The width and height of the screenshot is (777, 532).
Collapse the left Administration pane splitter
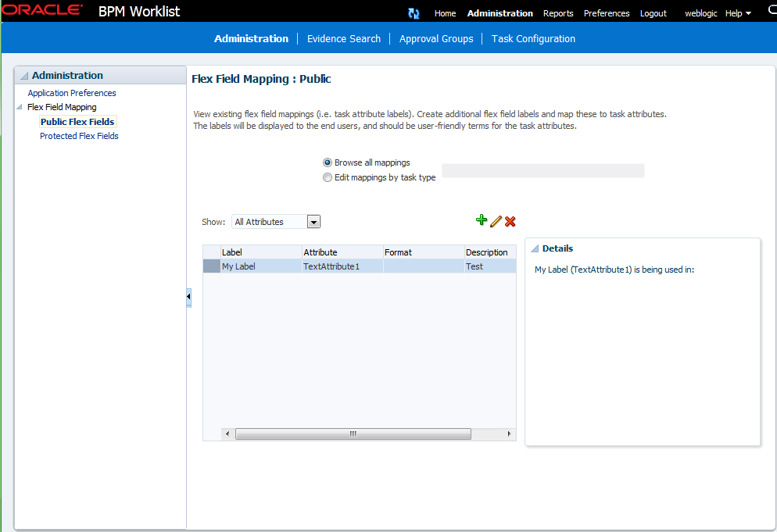coord(189,297)
